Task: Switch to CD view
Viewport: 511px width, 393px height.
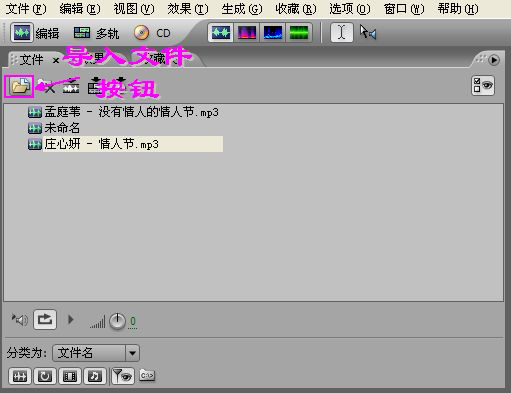Action: (152, 33)
